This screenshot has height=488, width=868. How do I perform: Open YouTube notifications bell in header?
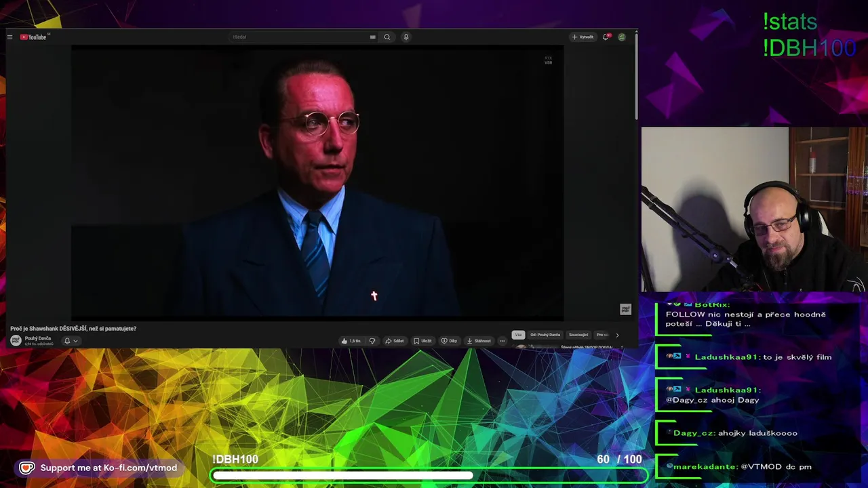click(606, 37)
